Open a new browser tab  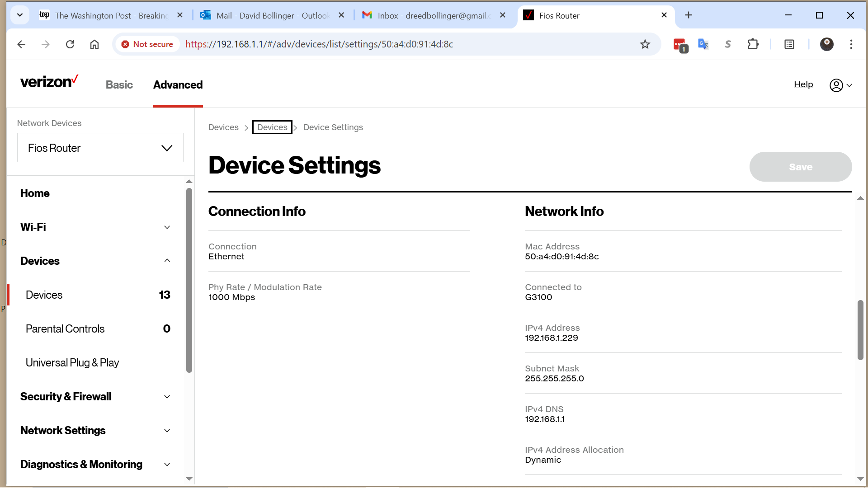(689, 15)
